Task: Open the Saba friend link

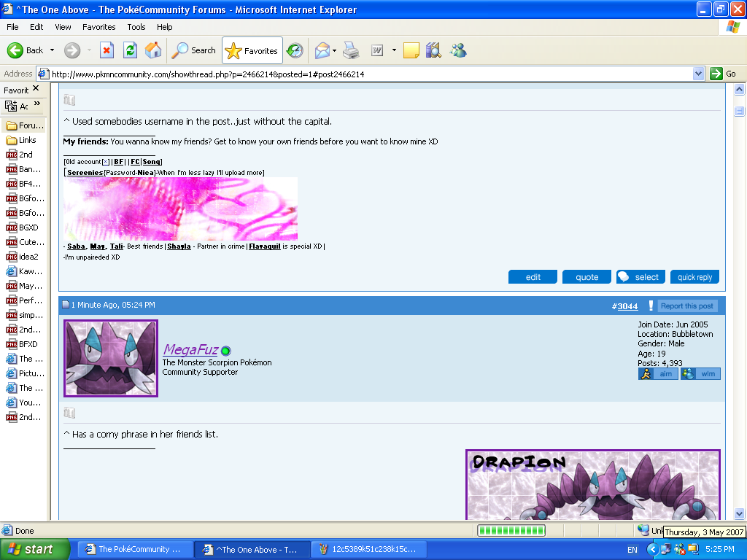Action: [x=76, y=246]
